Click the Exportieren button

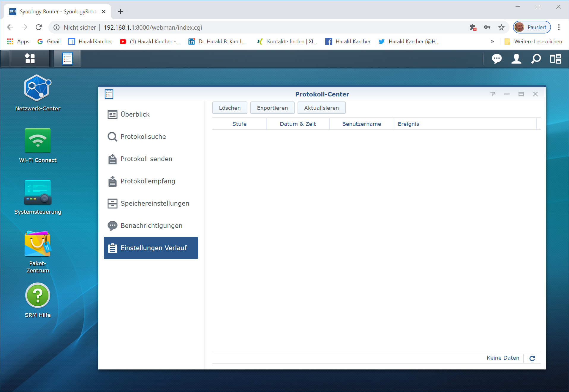pos(272,108)
